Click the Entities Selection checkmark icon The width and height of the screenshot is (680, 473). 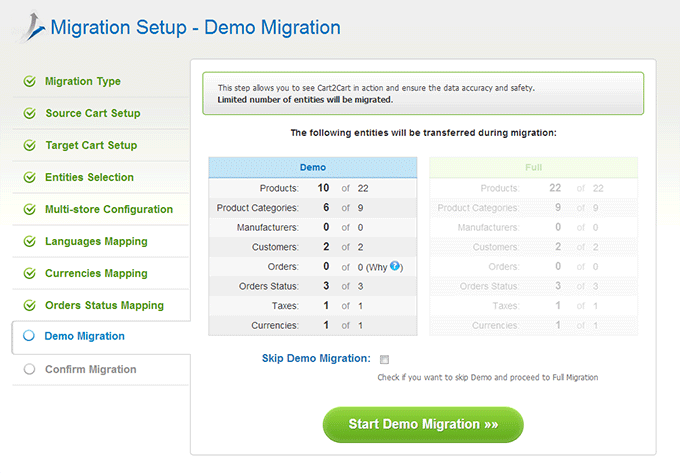tap(29, 177)
